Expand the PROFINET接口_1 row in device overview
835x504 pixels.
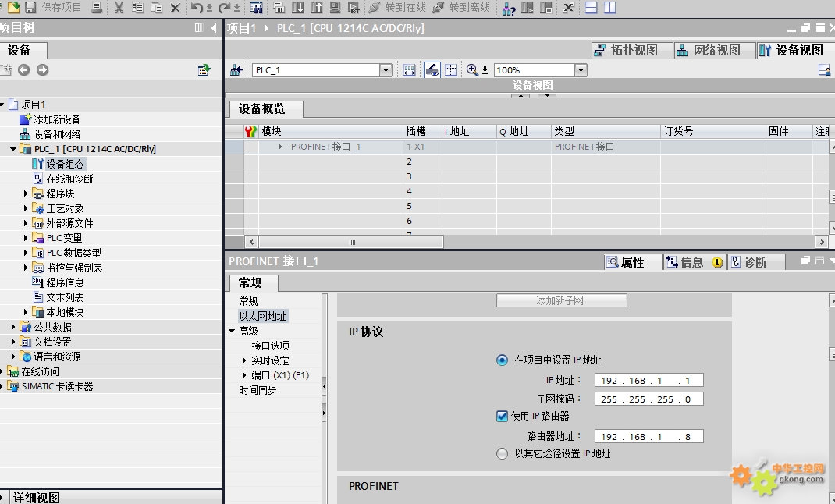[280, 147]
